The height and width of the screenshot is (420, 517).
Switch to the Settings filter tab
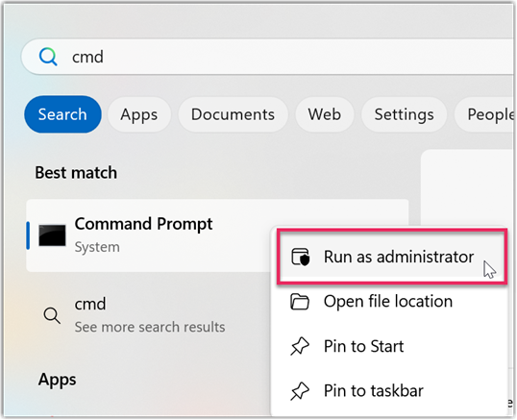(x=405, y=114)
